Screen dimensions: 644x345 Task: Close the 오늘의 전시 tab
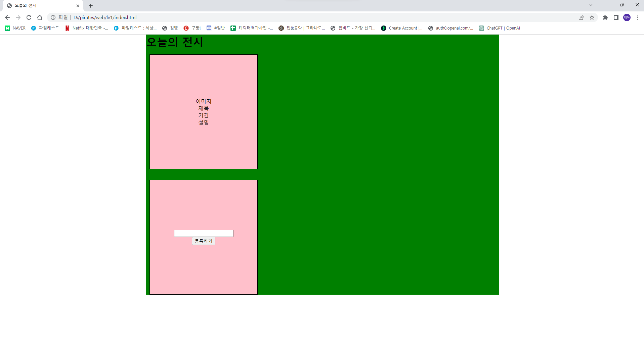point(78,6)
